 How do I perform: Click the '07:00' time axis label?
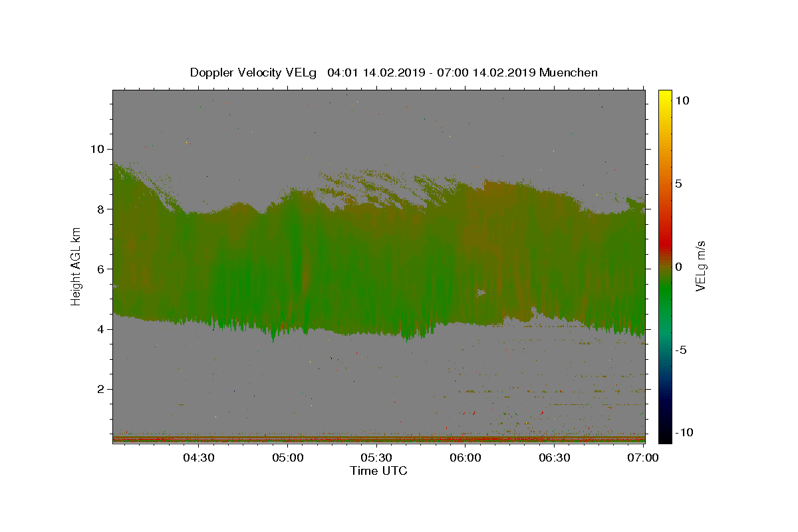643,458
